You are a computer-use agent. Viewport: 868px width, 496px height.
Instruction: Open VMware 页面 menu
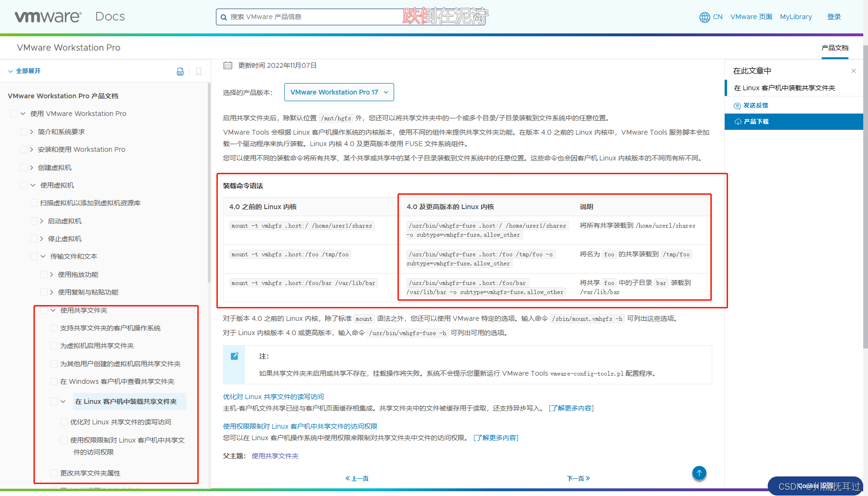[751, 17]
